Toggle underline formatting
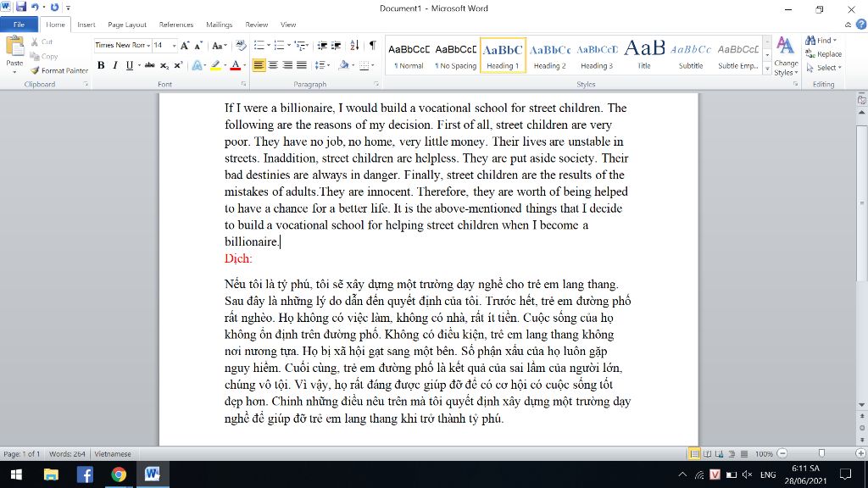This screenshot has width=868, height=488. pos(129,65)
